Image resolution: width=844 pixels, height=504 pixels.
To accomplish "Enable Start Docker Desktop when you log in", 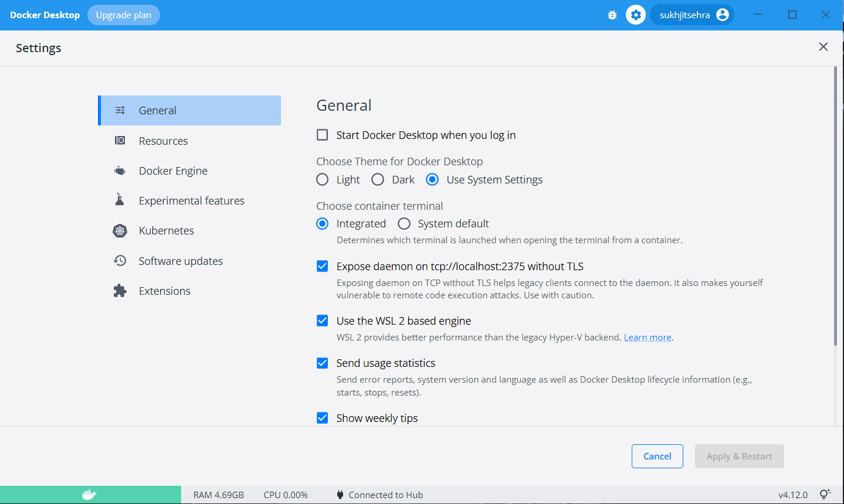I will pos(322,135).
